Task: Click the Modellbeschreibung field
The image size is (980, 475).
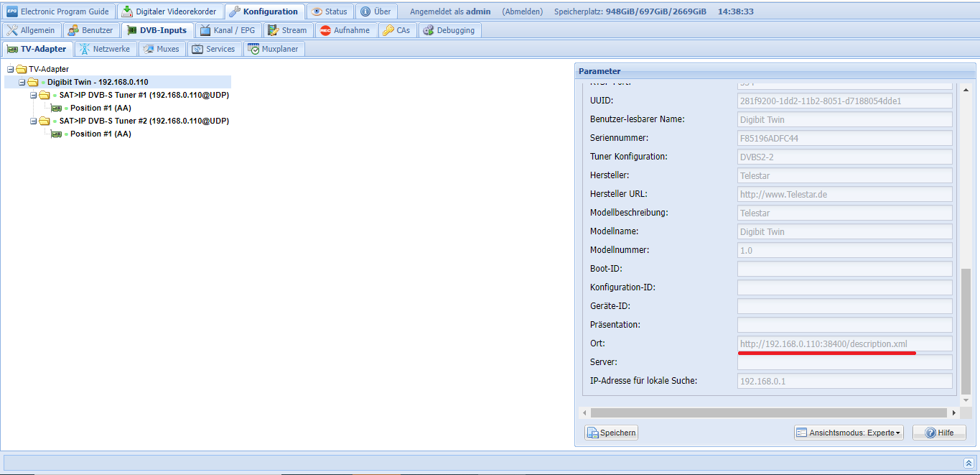Action: pyautogui.click(x=845, y=213)
